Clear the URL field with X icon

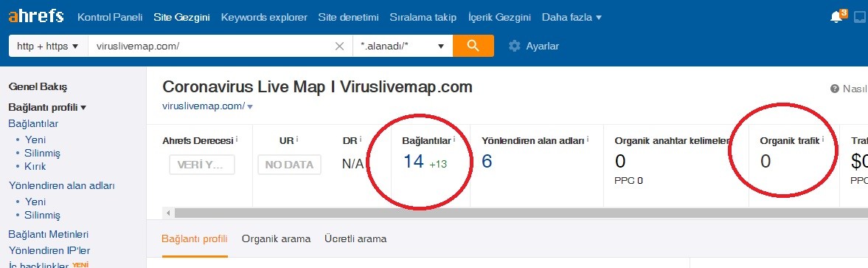coord(340,46)
